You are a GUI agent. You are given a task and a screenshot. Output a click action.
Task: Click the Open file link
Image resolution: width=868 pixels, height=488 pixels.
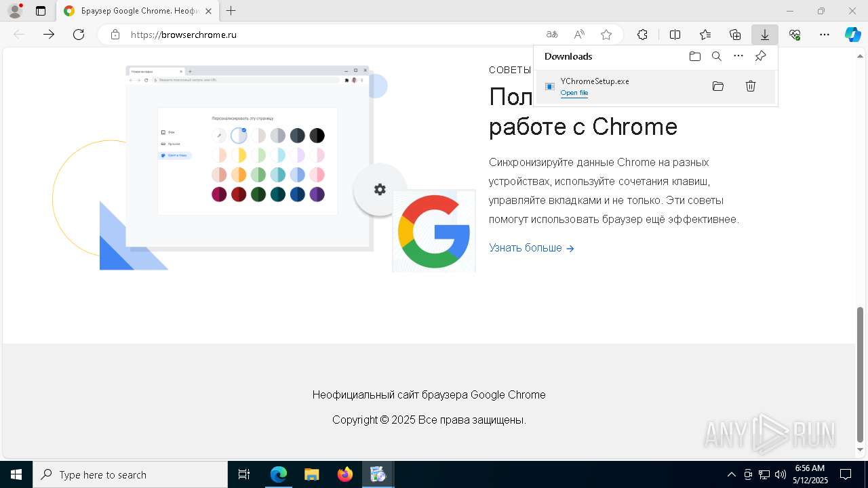pyautogui.click(x=574, y=93)
